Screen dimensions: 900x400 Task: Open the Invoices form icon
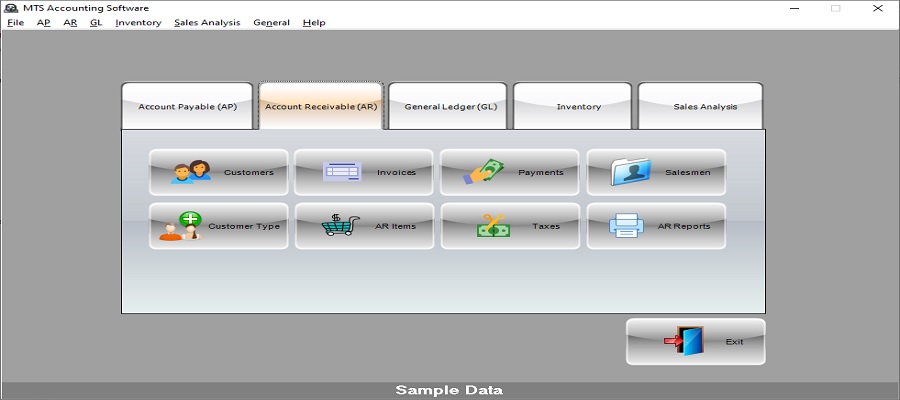(341, 172)
